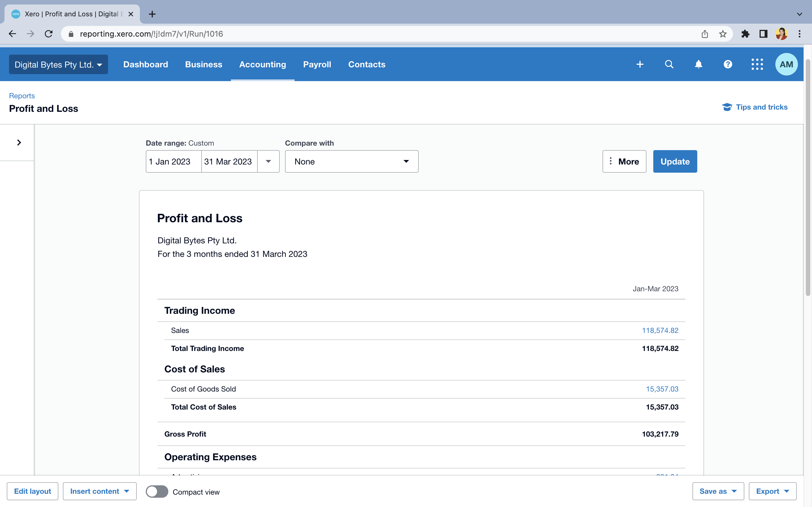Open the date range preset dropdown arrow

coord(268,162)
